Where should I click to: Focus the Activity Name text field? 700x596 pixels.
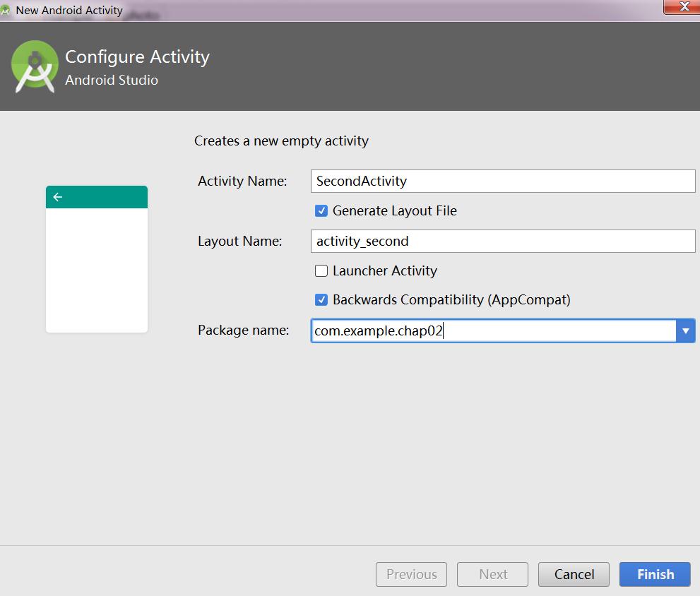[502, 181]
